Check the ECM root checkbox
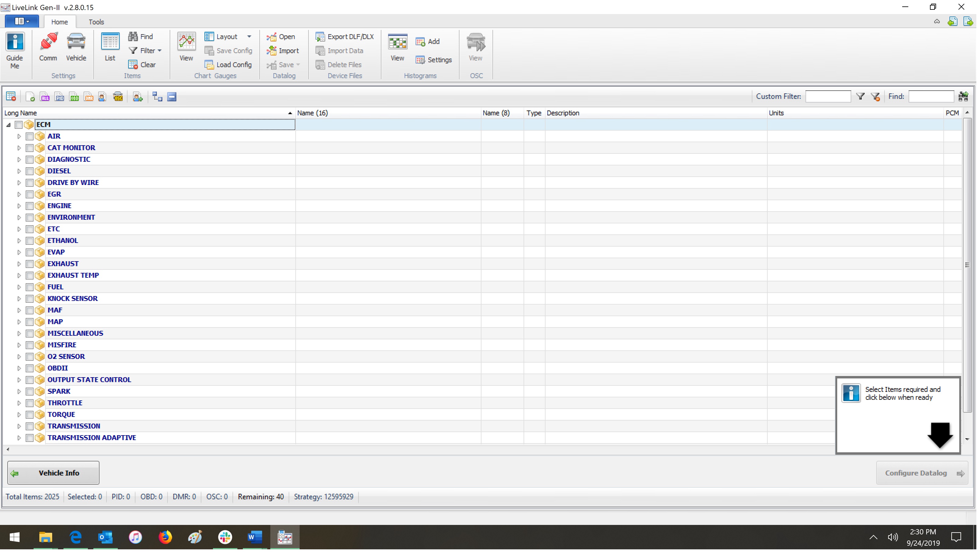 [x=19, y=125]
